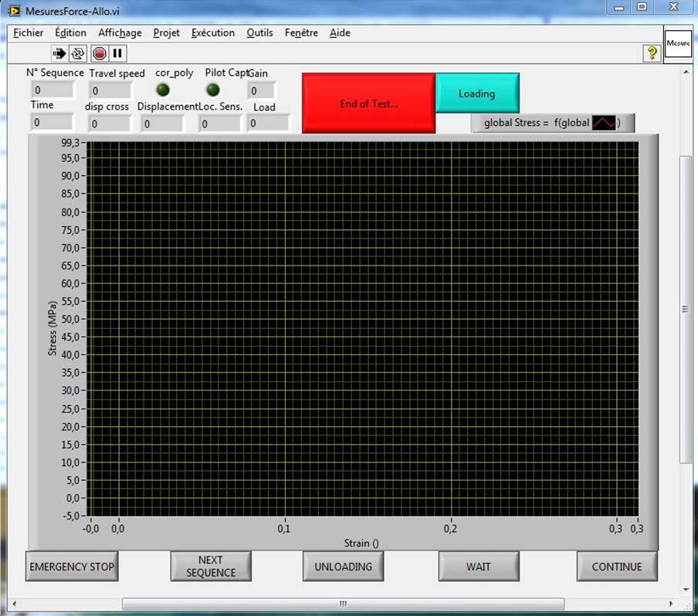Viewport: 698px width, 616px height.
Task: Click the WAIT button
Action: click(x=479, y=566)
